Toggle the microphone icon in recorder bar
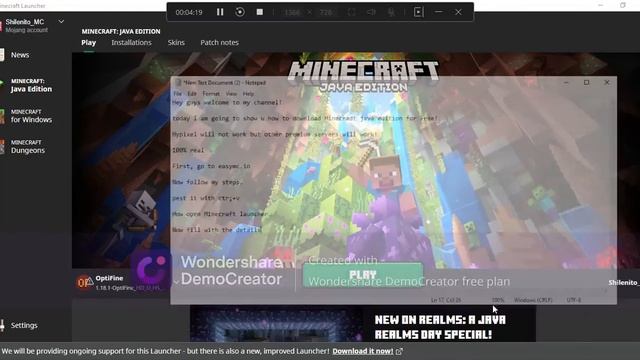640x360 pixels. tap(391, 12)
